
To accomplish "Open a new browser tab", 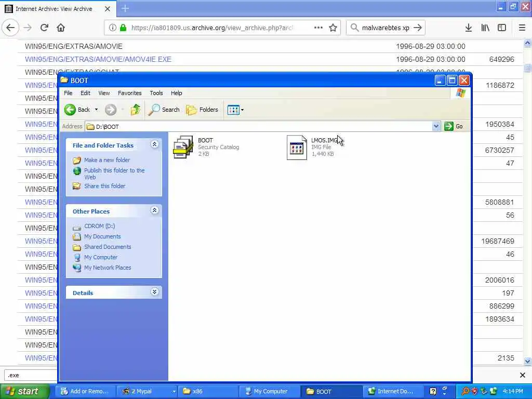I will point(125,8).
